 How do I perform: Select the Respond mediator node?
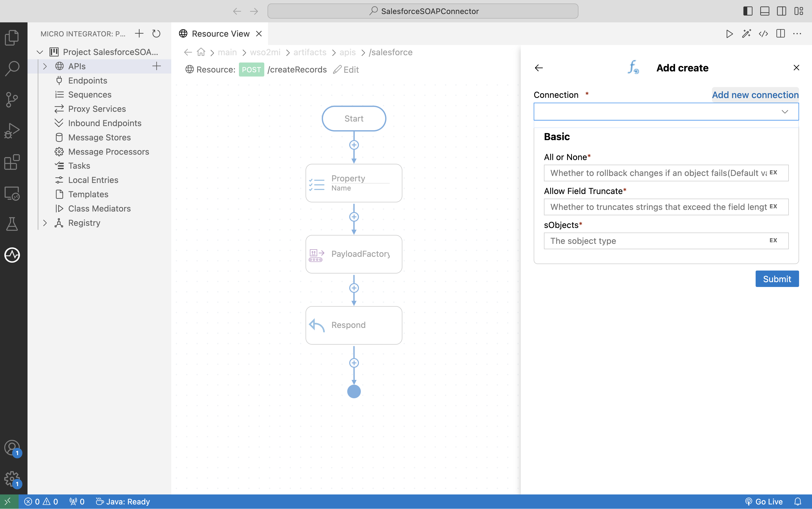[354, 325]
